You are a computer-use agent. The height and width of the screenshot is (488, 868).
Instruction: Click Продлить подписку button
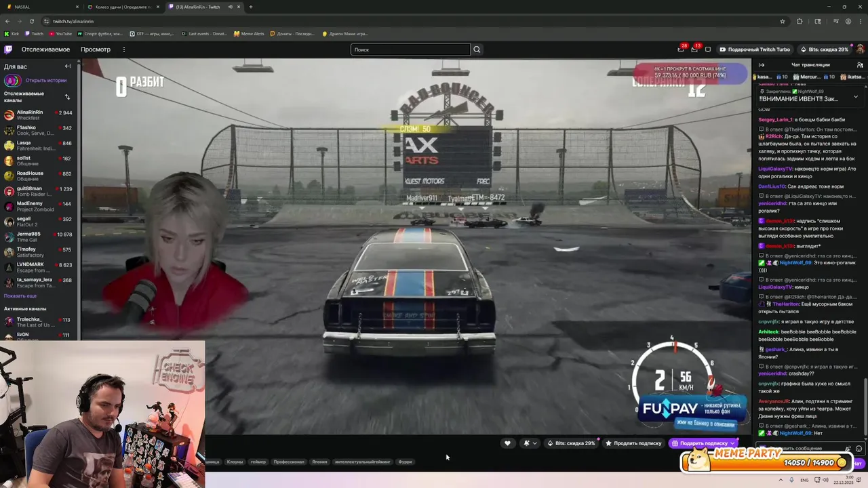tap(633, 443)
